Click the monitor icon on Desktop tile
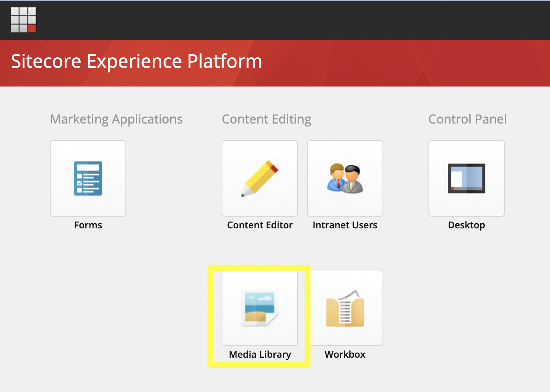Viewport: 550px width, 392px height. 466,178
